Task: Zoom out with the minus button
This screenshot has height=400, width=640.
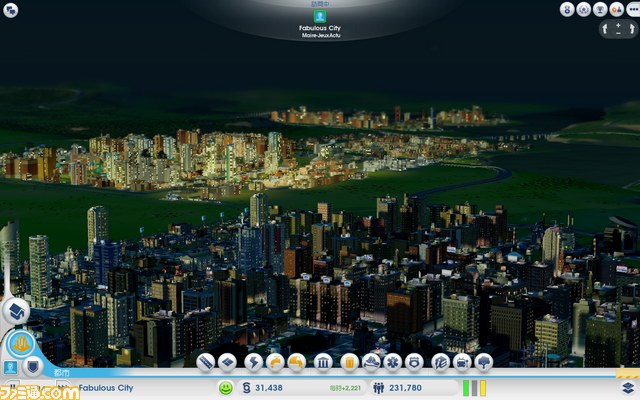Action: (618, 33)
